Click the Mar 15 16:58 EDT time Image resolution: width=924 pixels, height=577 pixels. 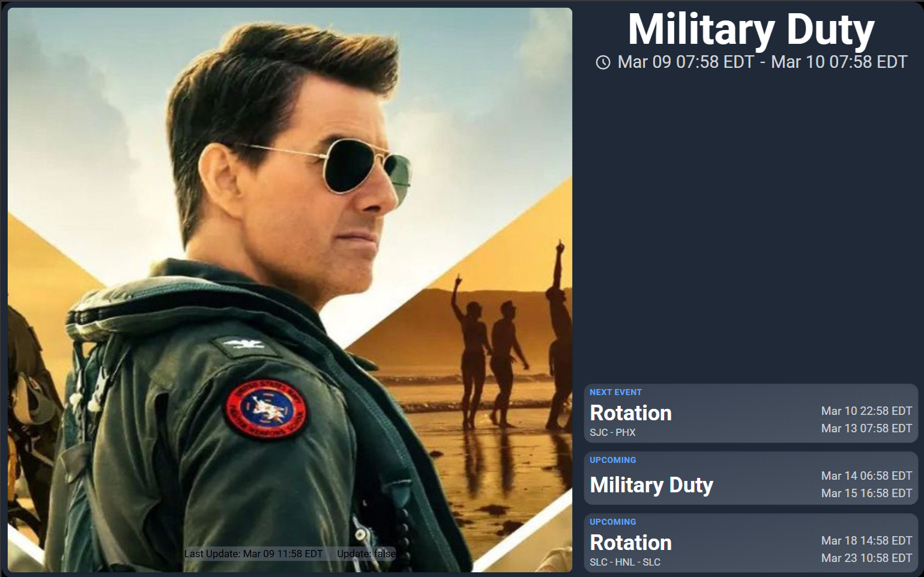coord(866,493)
